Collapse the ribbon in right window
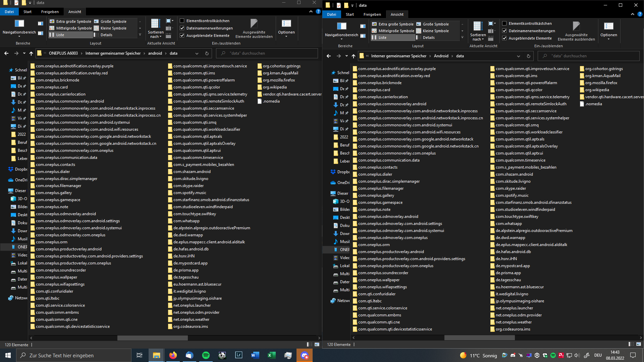Viewport: 644px width, 362px height. [633, 14]
